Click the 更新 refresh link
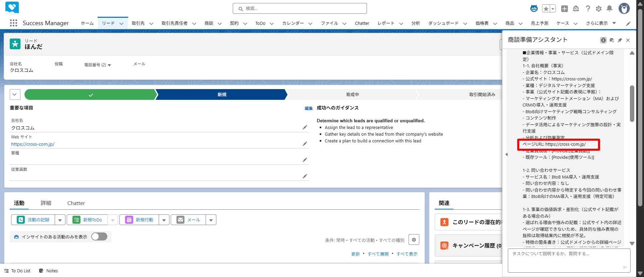This screenshot has width=644, height=277. [356, 254]
